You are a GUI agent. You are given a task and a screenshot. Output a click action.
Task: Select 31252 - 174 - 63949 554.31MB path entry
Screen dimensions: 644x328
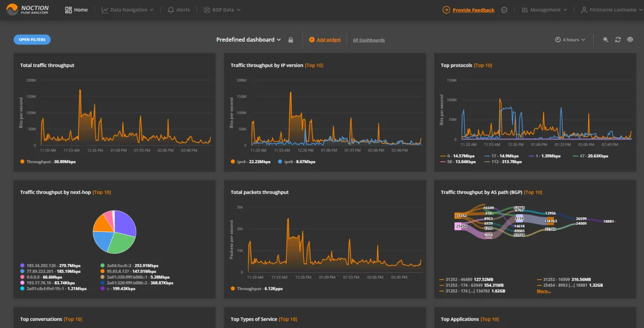pyautogui.click(x=471, y=285)
